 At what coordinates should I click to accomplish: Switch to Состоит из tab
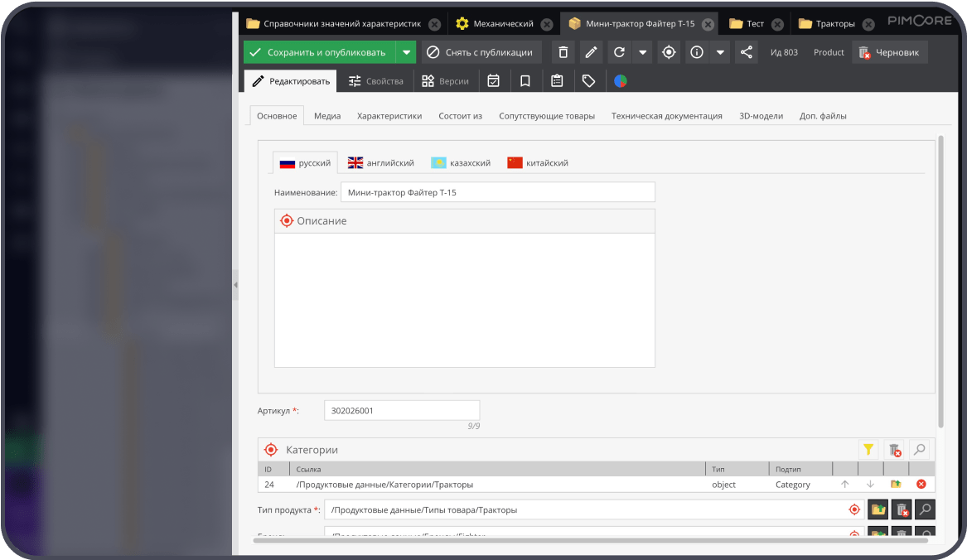[460, 116]
